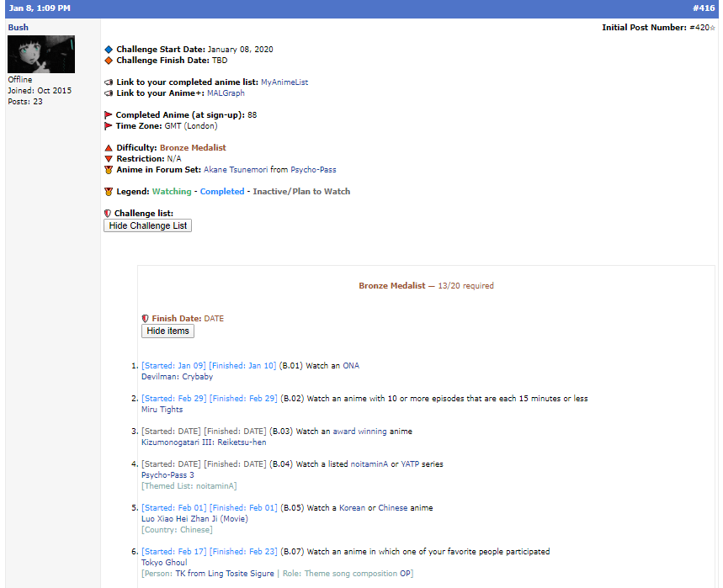The height and width of the screenshot is (588, 723).
Task: Click the blue diamond beside Challenge Start Date
Action: [x=109, y=50]
